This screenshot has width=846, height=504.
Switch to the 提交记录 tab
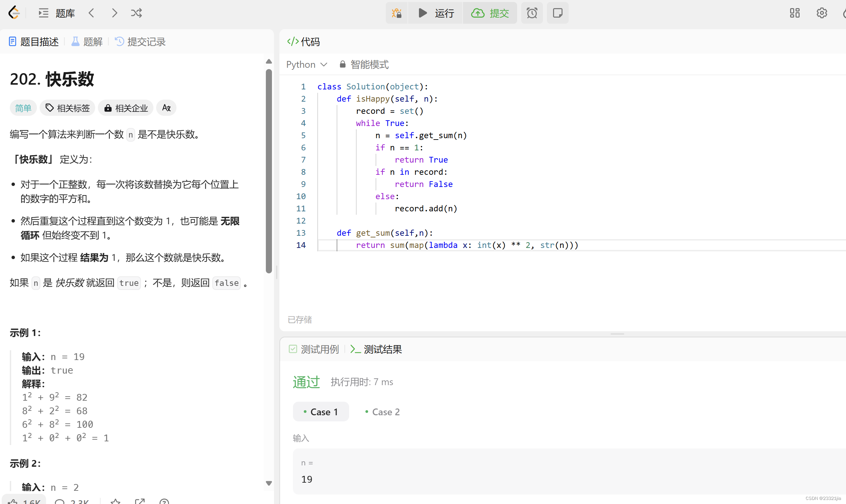tap(140, 42)
